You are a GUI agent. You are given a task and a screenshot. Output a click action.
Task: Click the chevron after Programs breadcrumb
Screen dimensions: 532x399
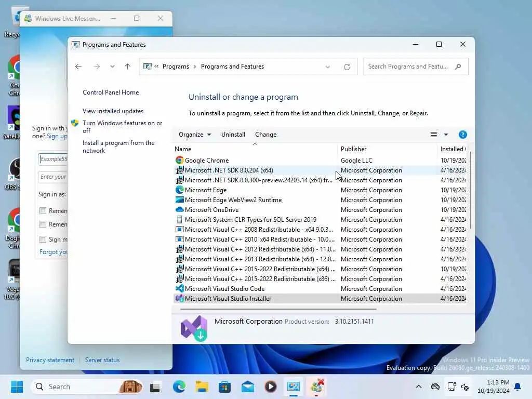(195, 66)
